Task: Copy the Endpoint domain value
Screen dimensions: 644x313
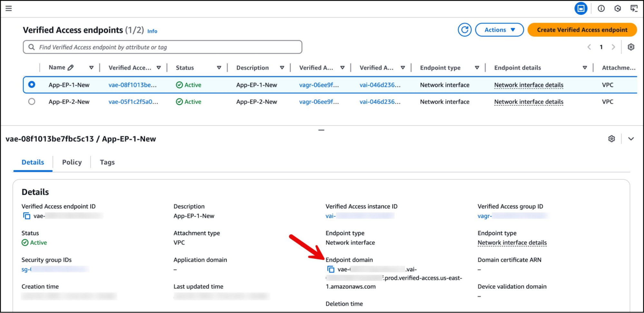Action: (331, 269)
